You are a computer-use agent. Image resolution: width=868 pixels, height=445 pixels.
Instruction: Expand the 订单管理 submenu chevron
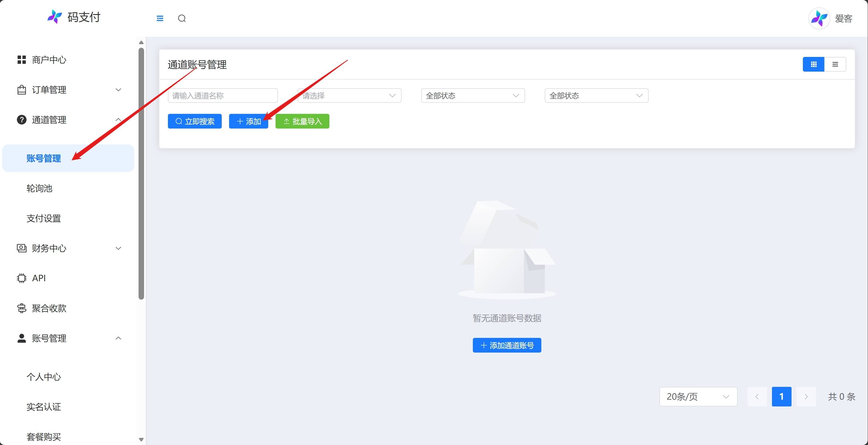[118, 90]
